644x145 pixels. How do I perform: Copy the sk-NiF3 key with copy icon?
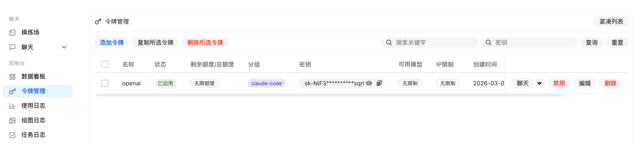379,83
